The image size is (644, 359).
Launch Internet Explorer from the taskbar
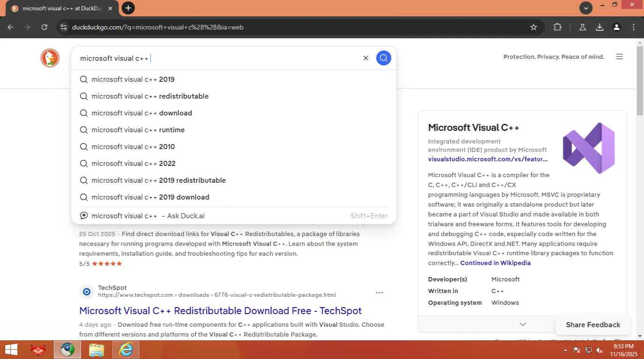[126, 350]
